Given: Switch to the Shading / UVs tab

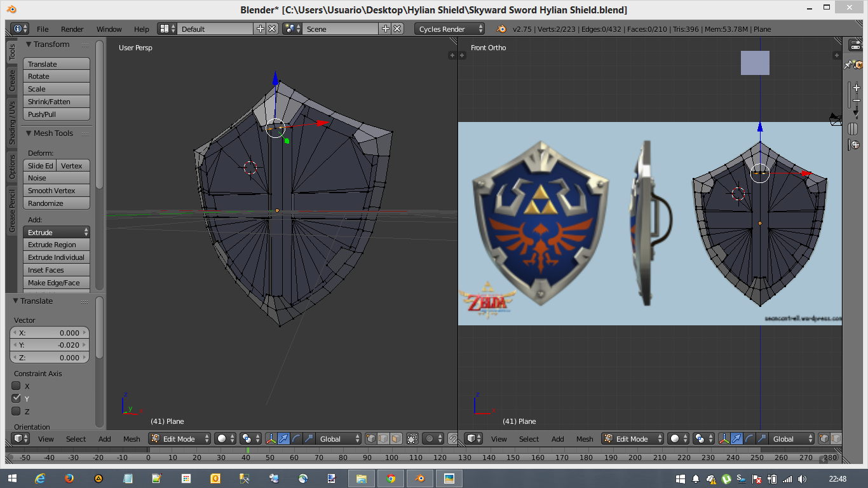Looking at the screenshot, I should (11, 123).
